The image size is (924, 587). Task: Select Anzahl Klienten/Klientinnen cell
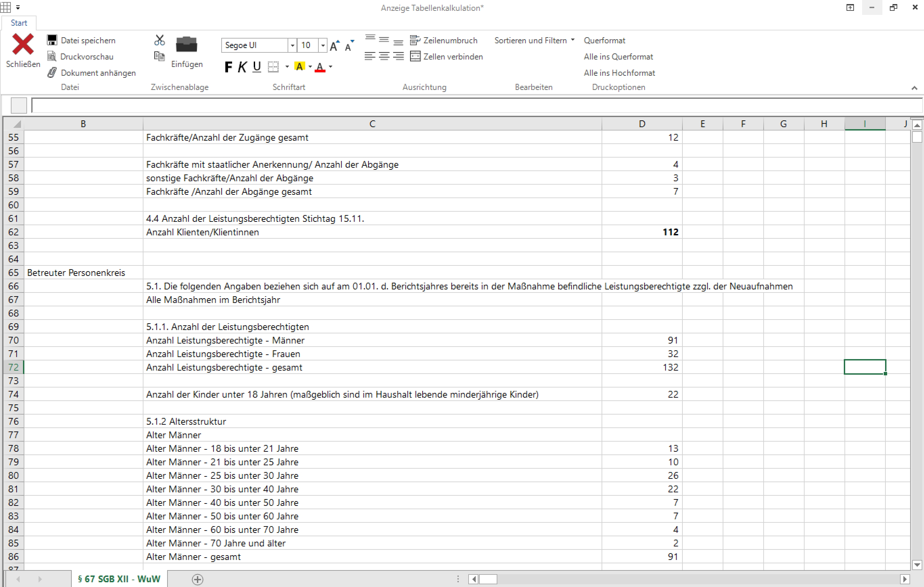(x=372, y=232)
